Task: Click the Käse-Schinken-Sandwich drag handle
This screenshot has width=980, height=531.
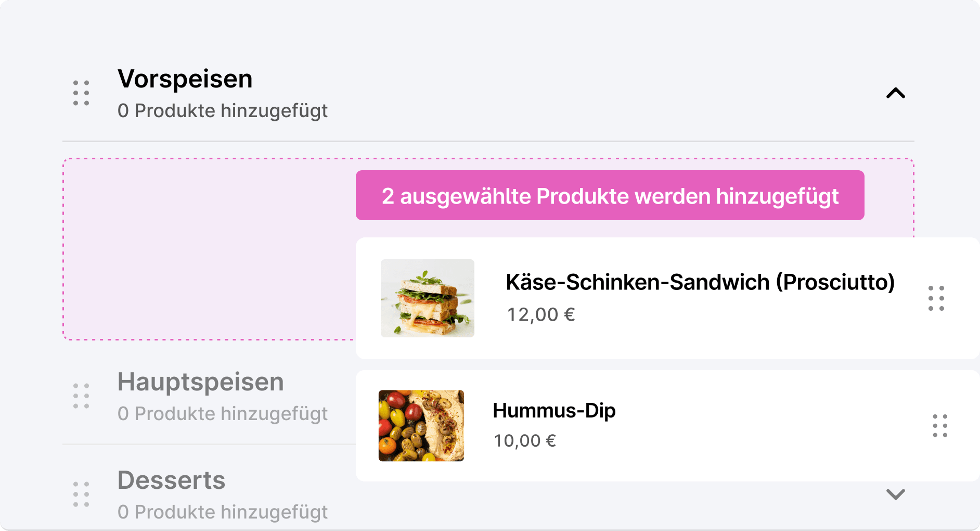Action: 936,298
